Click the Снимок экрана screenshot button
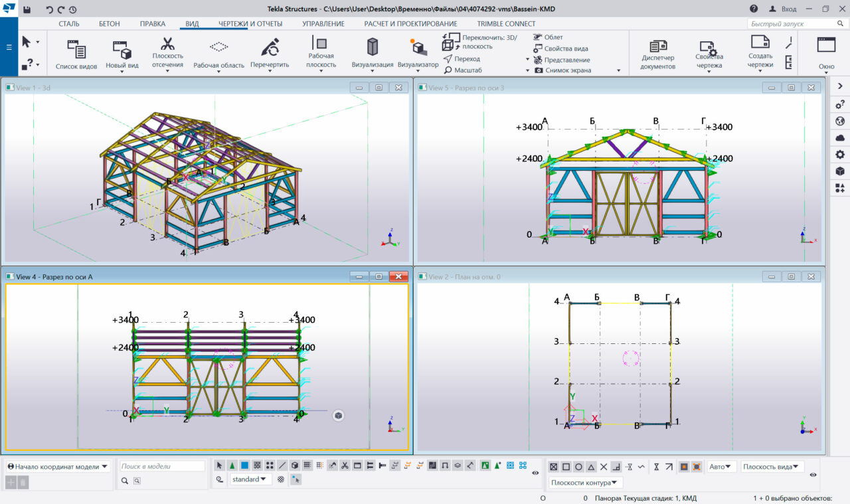Image resolution: width=850 pixels, height=504 pixels. [567, 70]
